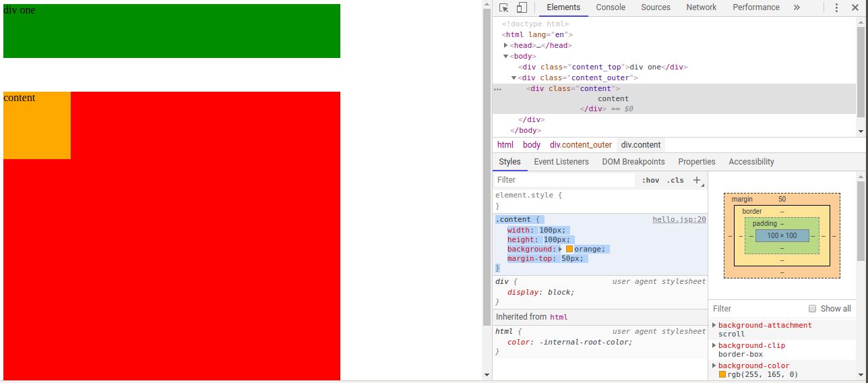868x383 pixels.
Task: Select div.content_outer in the breadcrumb
Action: pyautogui.click(x=581, y=145)
